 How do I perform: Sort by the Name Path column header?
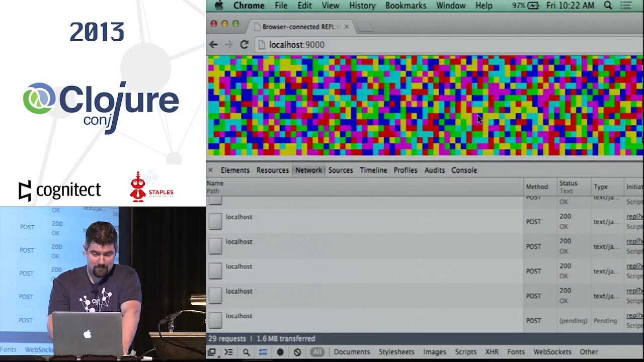click(x=365, y=187)
